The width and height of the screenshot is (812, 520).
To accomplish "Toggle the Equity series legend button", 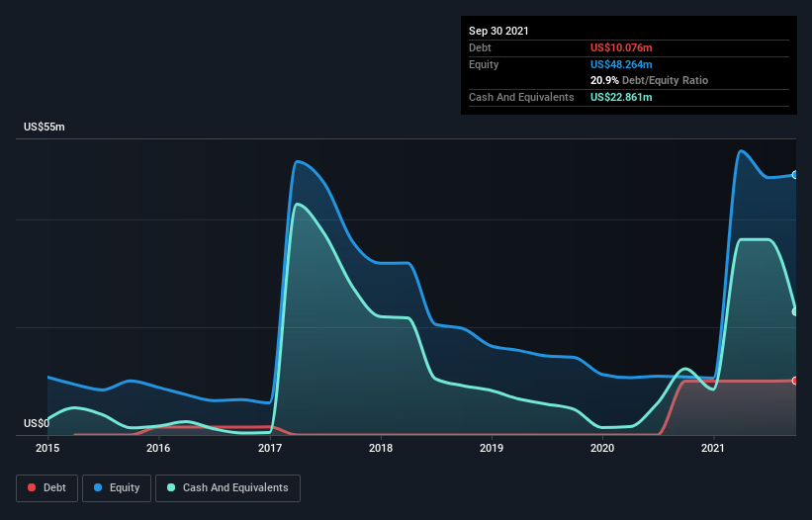I will pos(117,488).
